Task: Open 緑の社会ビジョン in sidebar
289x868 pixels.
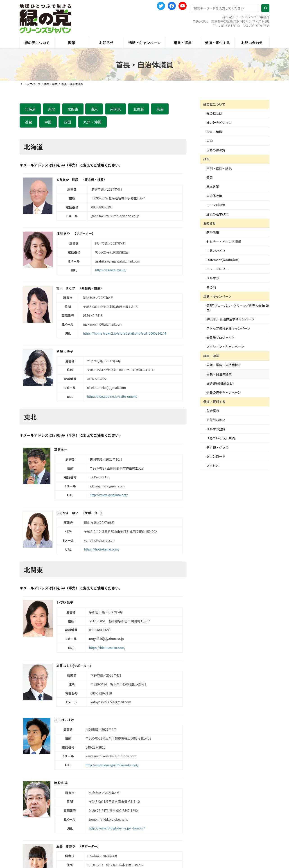Action: click(x=219, y=123)
